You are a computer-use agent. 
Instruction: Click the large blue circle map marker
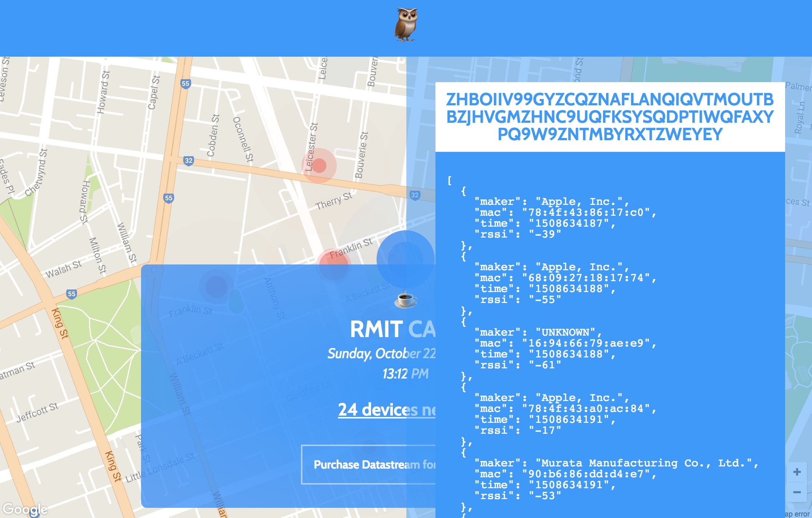(x=406, y=259)
